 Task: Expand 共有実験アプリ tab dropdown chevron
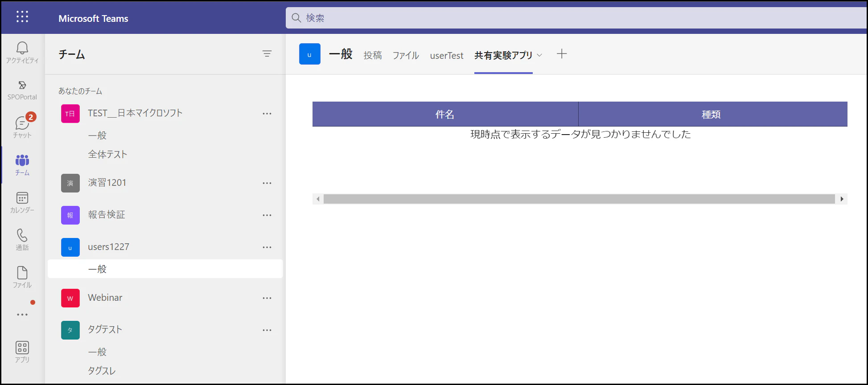pos(539,55)
